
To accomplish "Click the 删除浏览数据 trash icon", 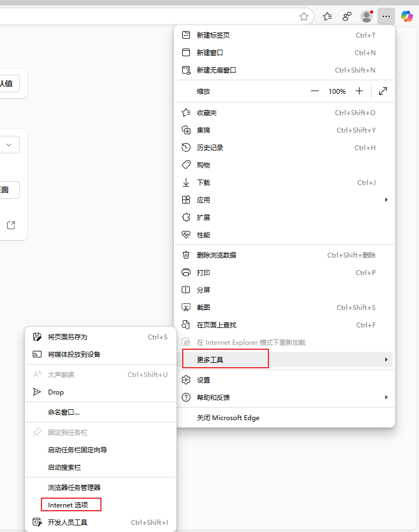I will [186, 255].
